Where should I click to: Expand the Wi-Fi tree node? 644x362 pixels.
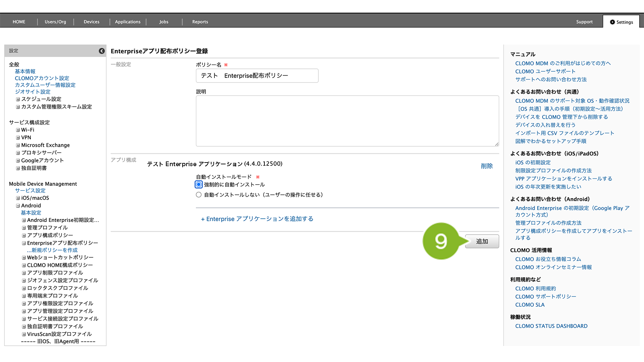pyautogui.click(x=18, y=130)
